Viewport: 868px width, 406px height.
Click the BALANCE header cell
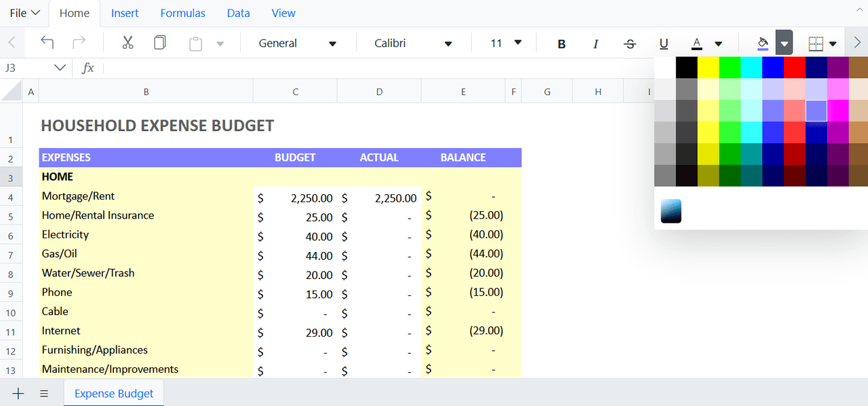click(463, 158)
